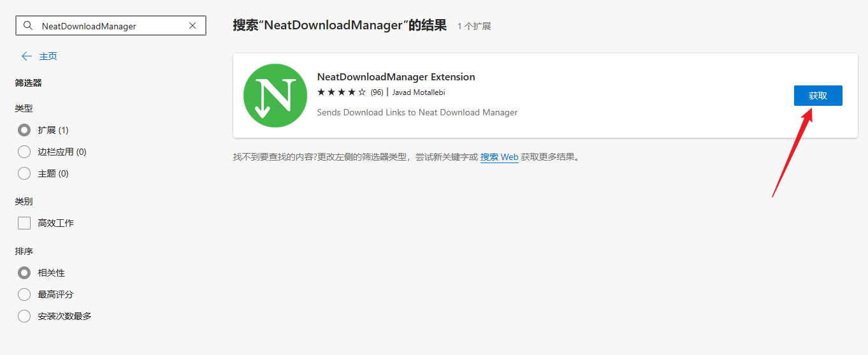Image resolution: width=868 pixels, height=355 pixels.
Task: Select the 主题 (0) radio option
Action: [x=24, y=173]
